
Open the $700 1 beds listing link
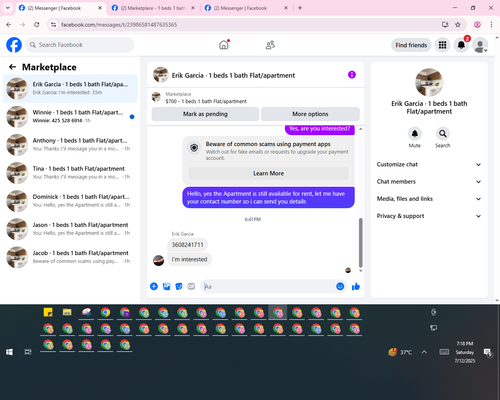tap(206, 101)
